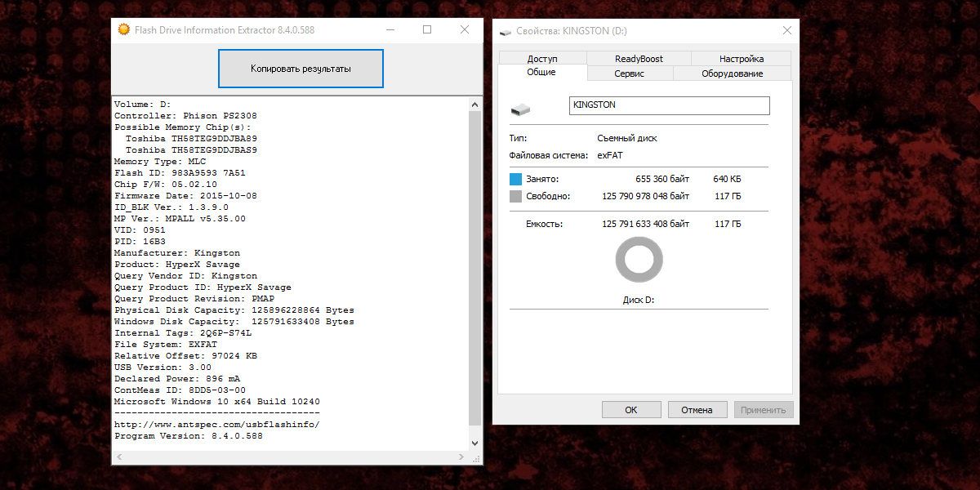This screenshot has height=490, width=980.
Task: Click the 'Windows Disk Capacity' line
Action: tap(234, 322)
